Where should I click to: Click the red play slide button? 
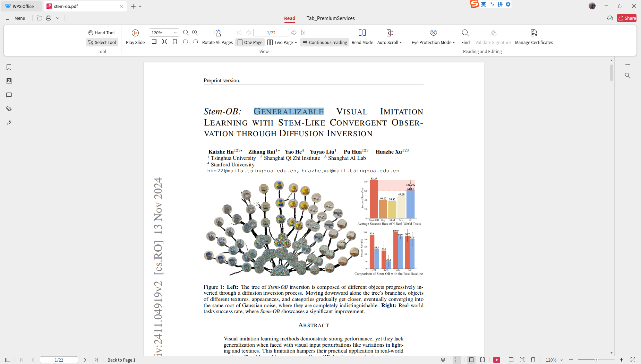click(x=497, y=360)
